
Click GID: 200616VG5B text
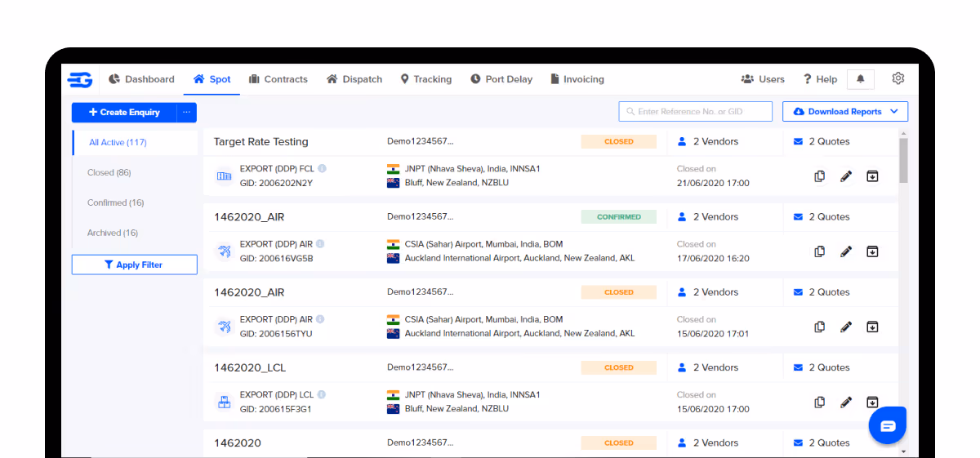276,258
